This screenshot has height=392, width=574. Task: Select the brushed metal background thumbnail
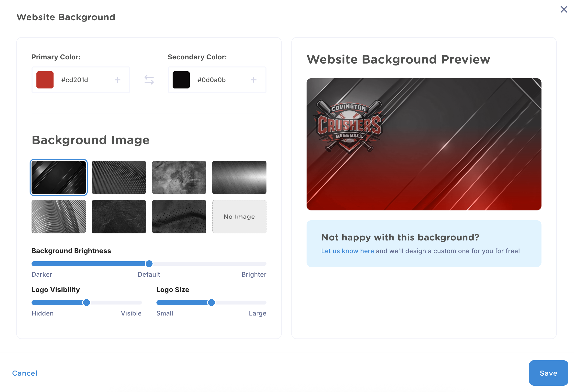pyautogui.click(x=239, y=177)
